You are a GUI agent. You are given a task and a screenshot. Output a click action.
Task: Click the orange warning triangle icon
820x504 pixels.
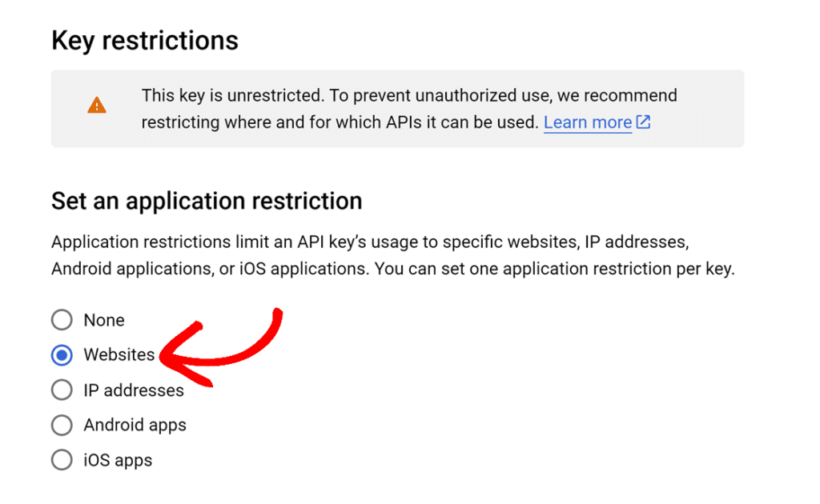pos(96,105)
